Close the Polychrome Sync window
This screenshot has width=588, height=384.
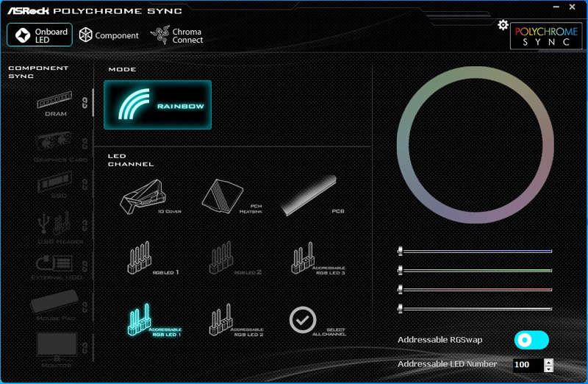573,7
